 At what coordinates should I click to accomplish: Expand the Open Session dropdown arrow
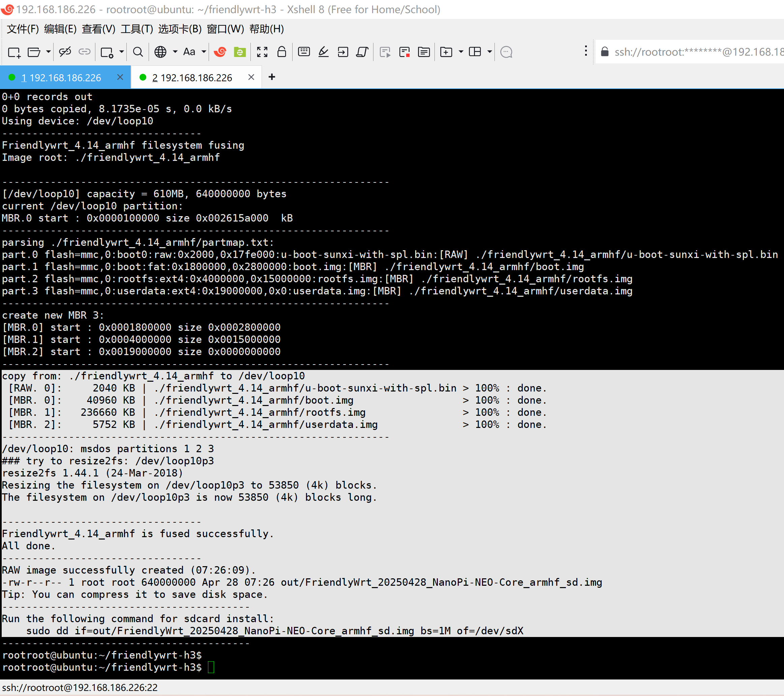48,52
